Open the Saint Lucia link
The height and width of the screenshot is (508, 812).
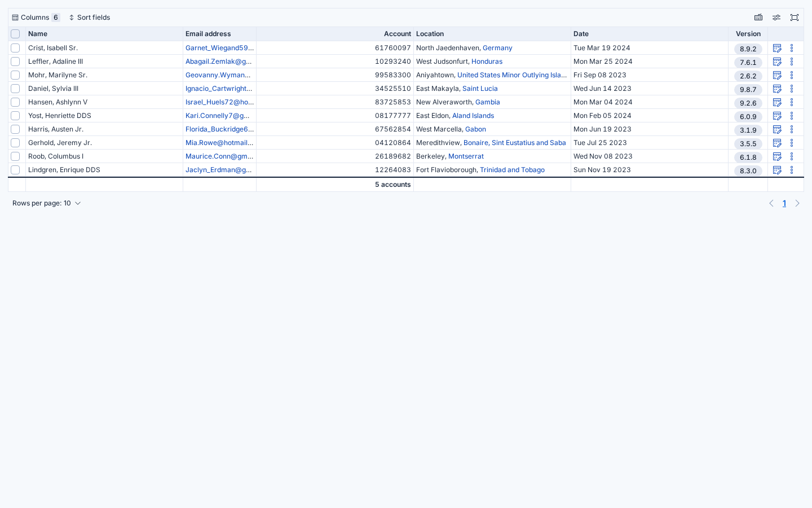click(x=480, y=89)
